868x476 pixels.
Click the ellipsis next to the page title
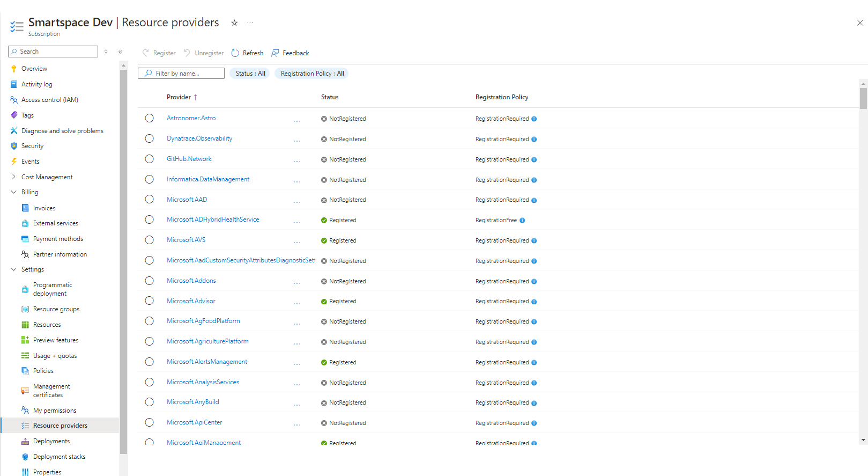250,23
